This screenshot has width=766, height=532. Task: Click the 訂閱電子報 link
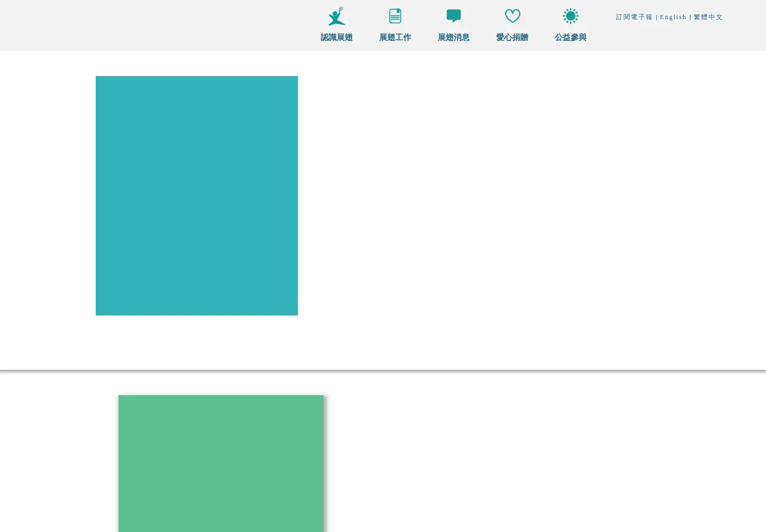tap(634, 17)
